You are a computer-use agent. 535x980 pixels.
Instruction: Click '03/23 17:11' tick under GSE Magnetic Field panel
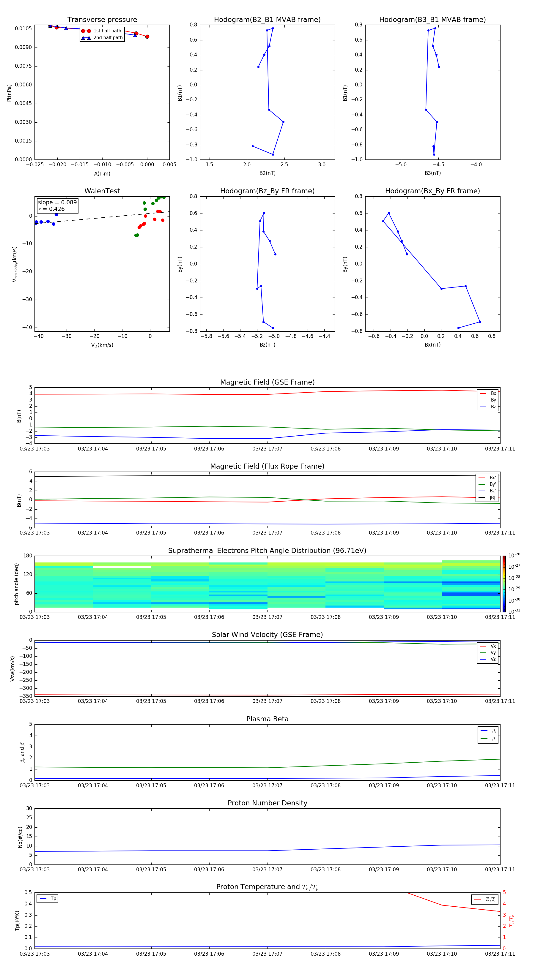click(500, 448)
